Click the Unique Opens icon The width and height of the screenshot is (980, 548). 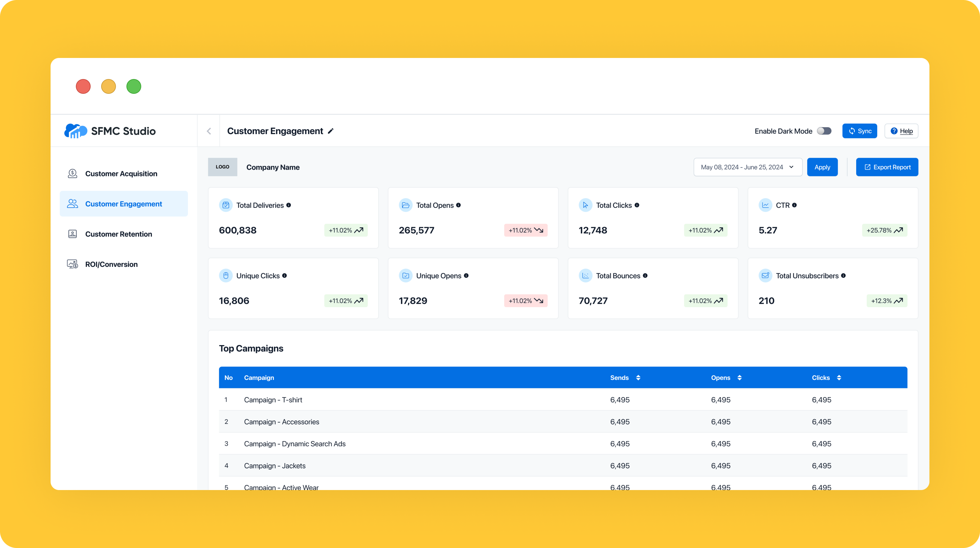405,276
